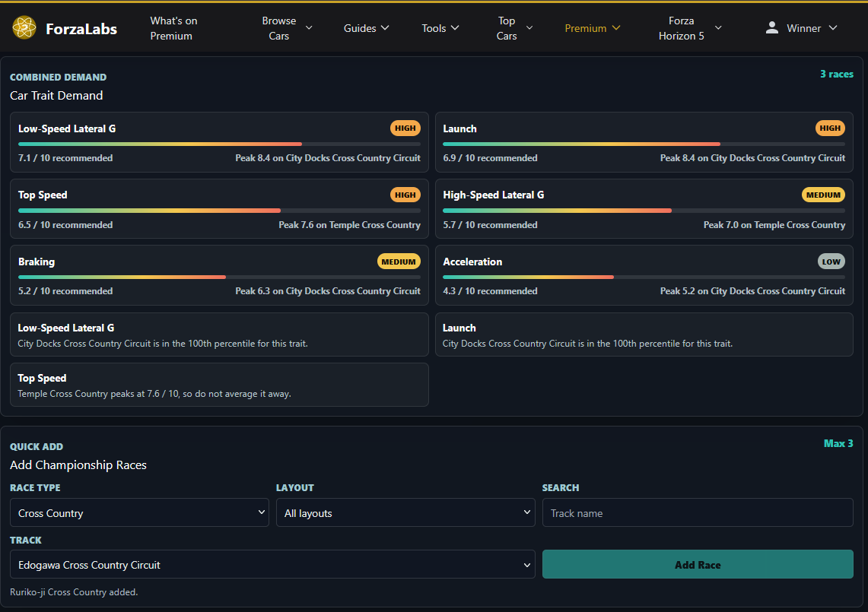Click the Launch 100th percentile note
Viewport: 868px width, 612px height.
pos(587,343)
